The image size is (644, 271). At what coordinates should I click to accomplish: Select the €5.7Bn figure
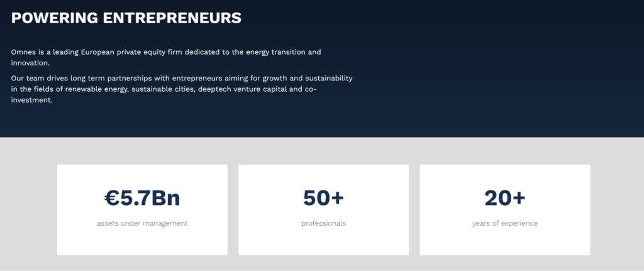(142, 198)
